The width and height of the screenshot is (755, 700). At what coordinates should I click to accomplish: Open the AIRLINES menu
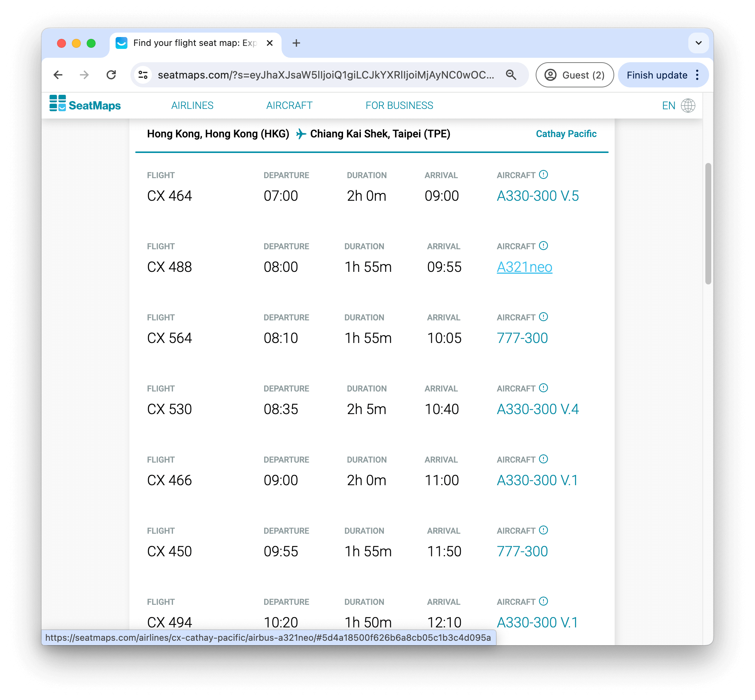point(192,105)
